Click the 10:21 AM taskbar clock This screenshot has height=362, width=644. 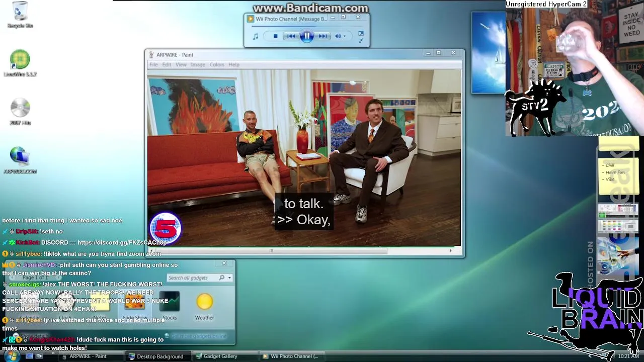628,356
